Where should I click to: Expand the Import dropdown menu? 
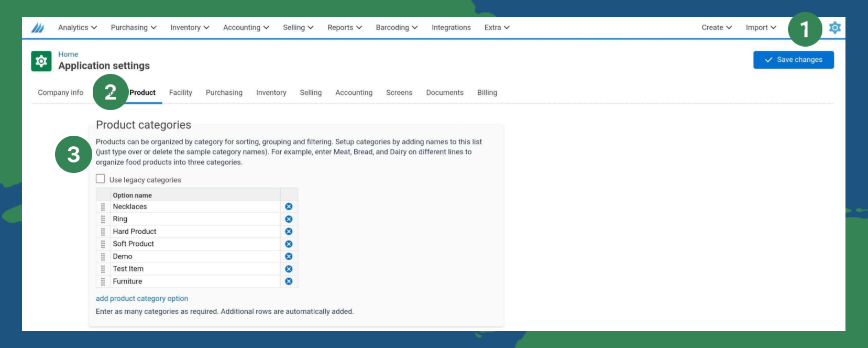coord(761,27)
